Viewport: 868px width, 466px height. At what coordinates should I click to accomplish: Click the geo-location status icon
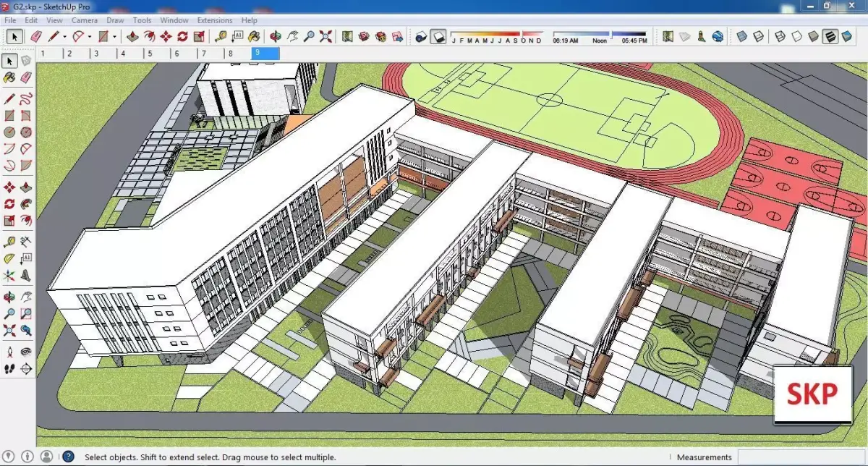(x=9, y=457)
